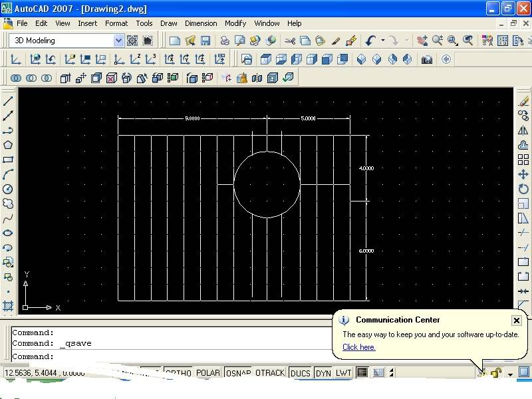The image size is (532, 399).
Task: Click the Rotate modify tool
Action: 523,189
